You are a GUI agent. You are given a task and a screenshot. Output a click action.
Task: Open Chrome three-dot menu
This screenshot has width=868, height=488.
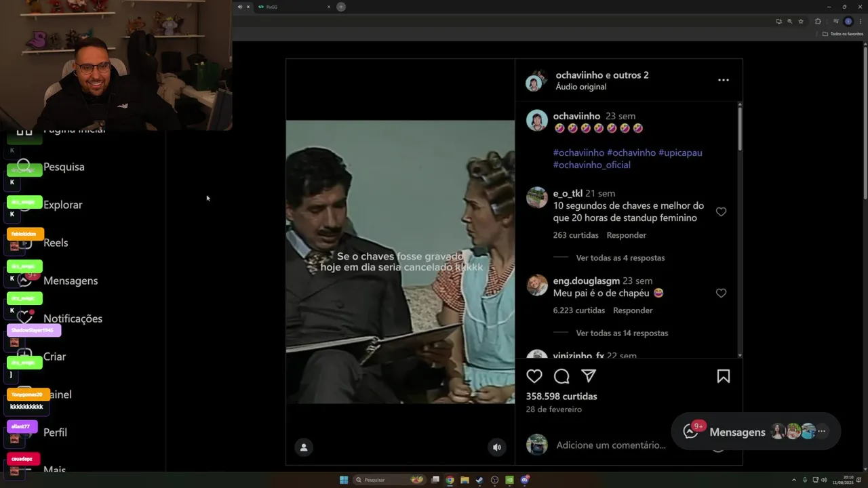coord(861,21)
